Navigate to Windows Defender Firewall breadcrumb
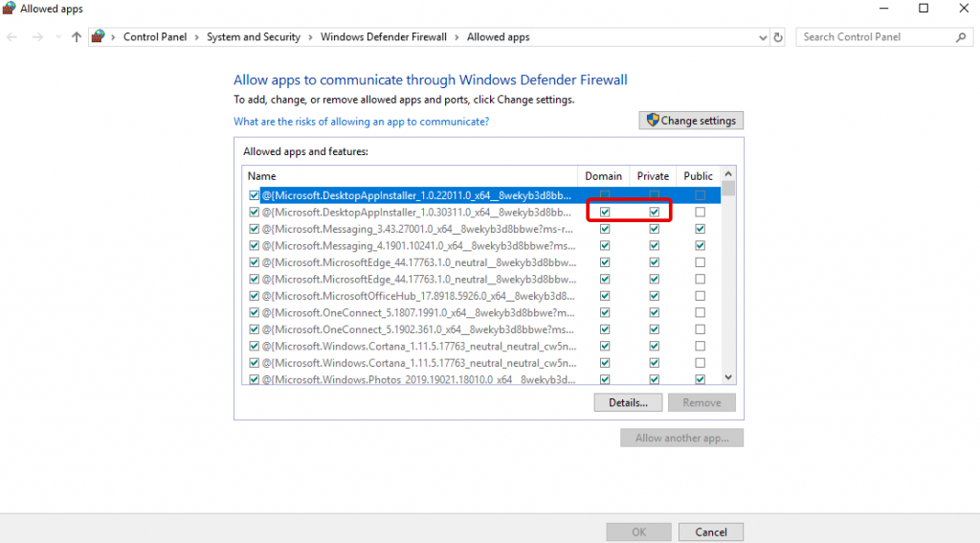The image size is (980, 543). (383, 37)
